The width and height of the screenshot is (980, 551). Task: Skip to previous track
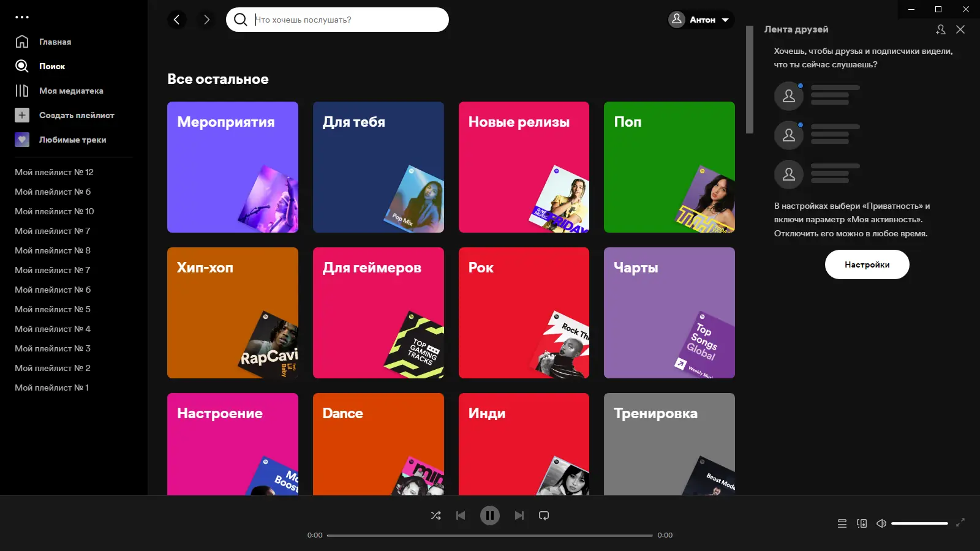pos(461,515)
